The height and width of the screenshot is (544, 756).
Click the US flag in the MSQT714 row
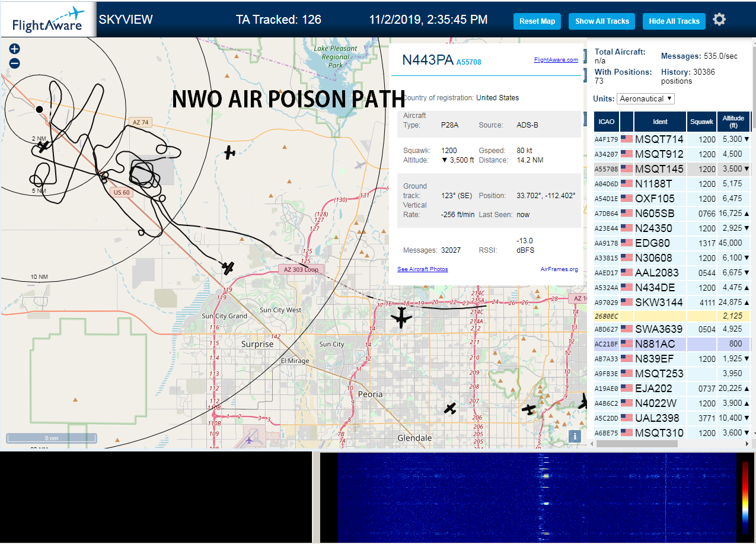627,139
